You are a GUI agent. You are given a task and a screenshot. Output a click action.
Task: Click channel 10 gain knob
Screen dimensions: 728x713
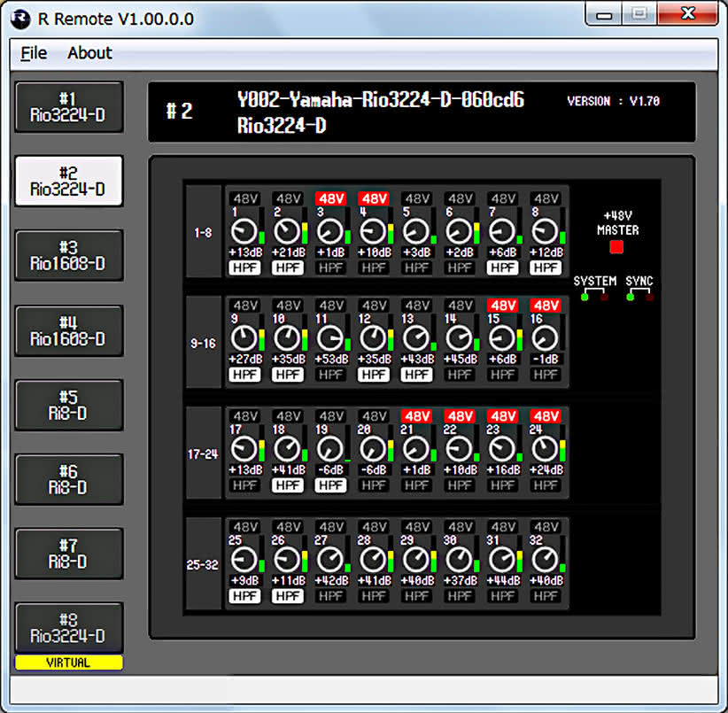tap(287, 338)
